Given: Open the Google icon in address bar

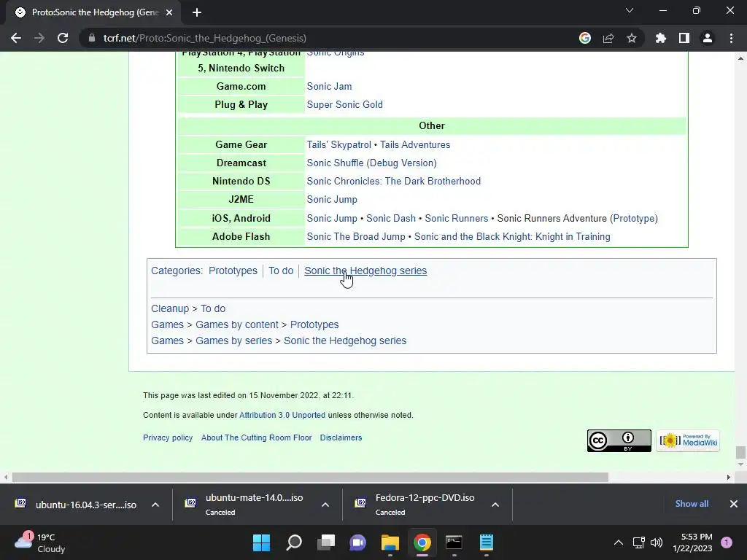Looking at the screenshot, I should click(x=585, y=38).
